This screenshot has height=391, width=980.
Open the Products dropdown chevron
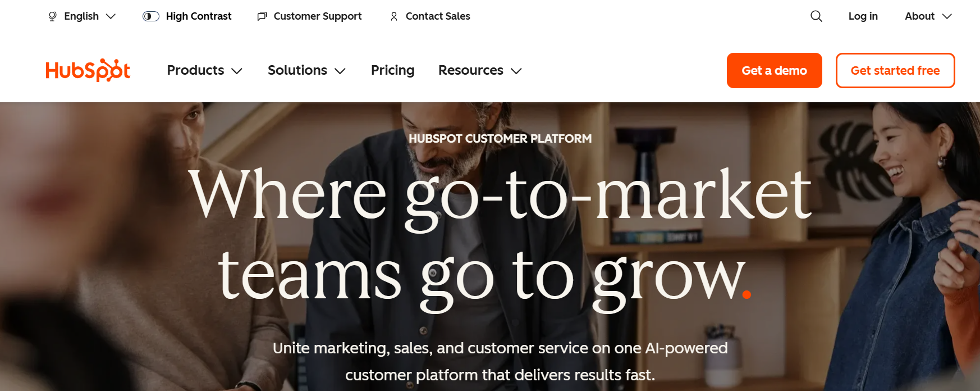(237, 71)
